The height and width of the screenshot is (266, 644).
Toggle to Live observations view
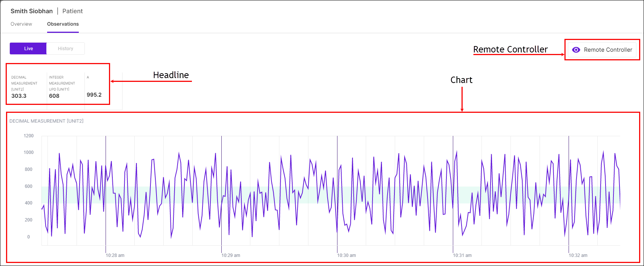coord(28,48)
